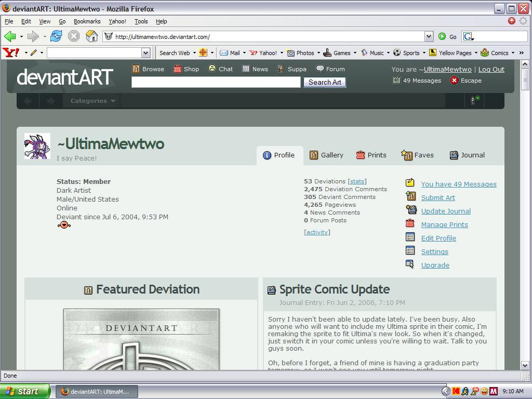Screen dimensions: 532x399
Task: Open the Yahoo search box dropdown
Action: pos(145,53)
